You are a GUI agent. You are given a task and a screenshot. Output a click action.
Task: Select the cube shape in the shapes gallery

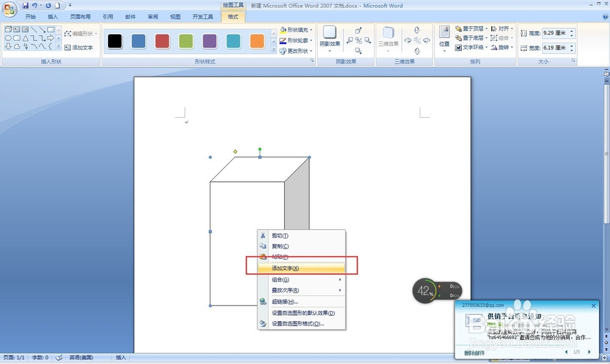coord(8,29)
